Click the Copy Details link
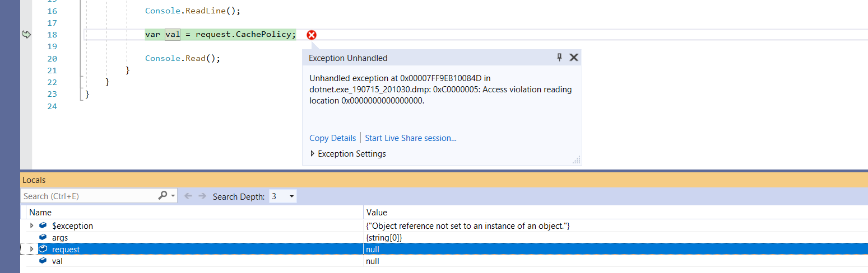The width and height of the screenshot is (868, 273). [x=332, y=138]
